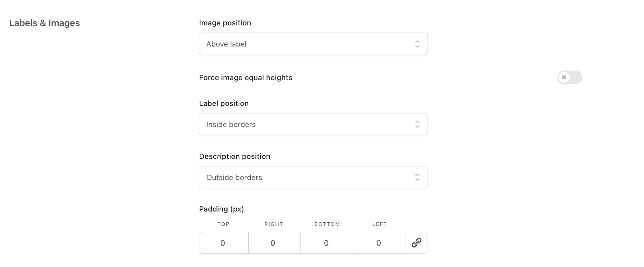Click the Labels & Images section heading
The height and width of the screenshot is (267, 644).
(x=44, y=23)
